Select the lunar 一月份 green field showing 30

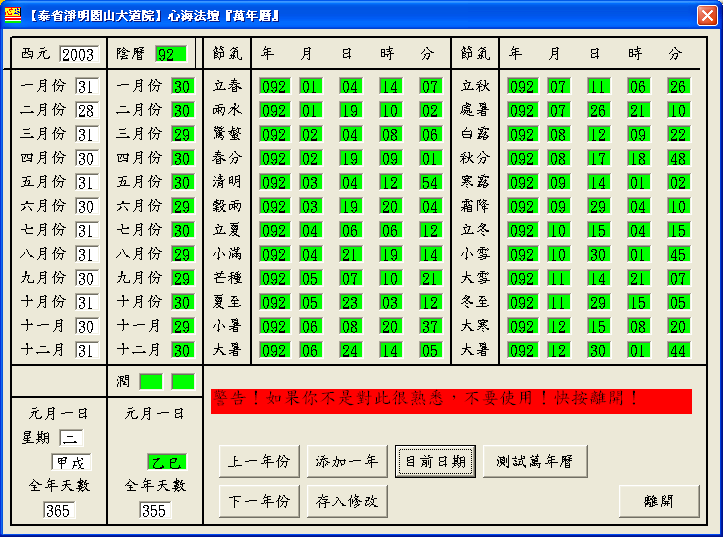[x=183, y=86]
